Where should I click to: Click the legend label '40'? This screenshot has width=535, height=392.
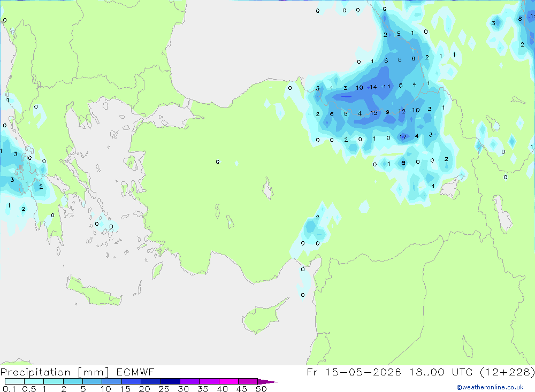[x=222, y=389]
